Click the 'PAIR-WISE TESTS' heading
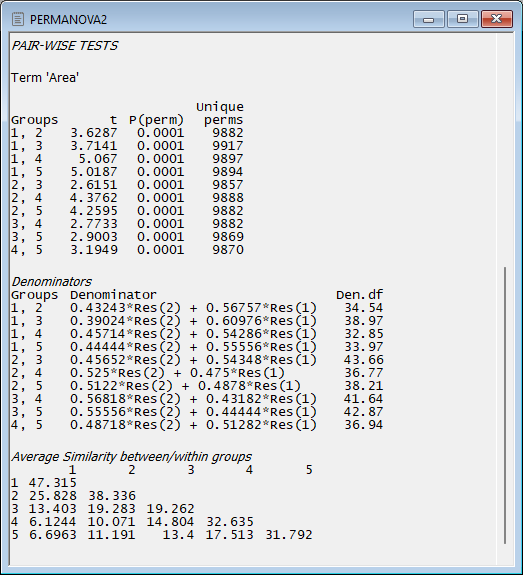523x575 pixels. tap(65, 46)
